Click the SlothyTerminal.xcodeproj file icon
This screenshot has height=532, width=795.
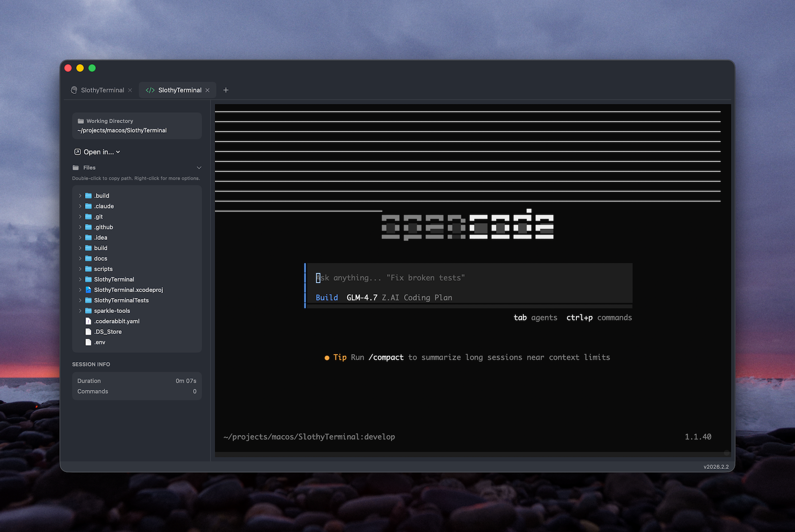(x=88, y=290)
